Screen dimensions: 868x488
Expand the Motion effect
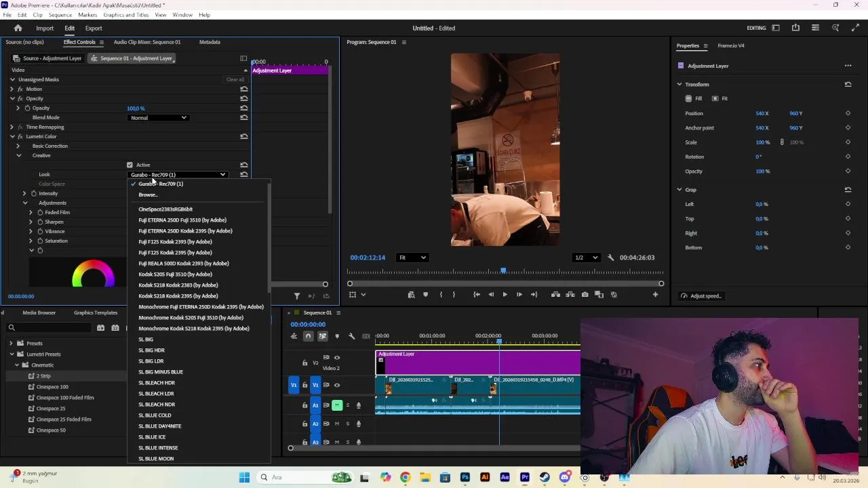(x=12, y=89)
